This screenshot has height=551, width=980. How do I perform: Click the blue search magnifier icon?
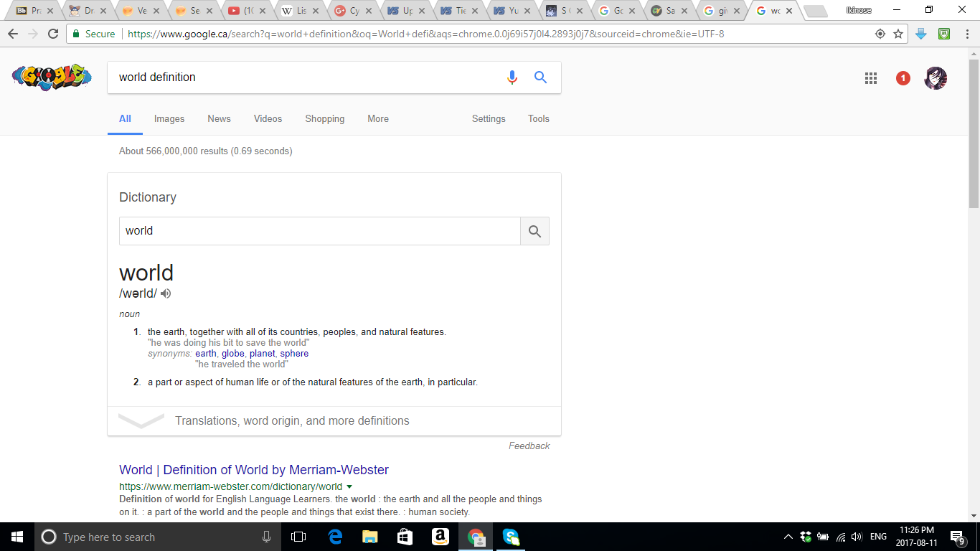[540, 77]
